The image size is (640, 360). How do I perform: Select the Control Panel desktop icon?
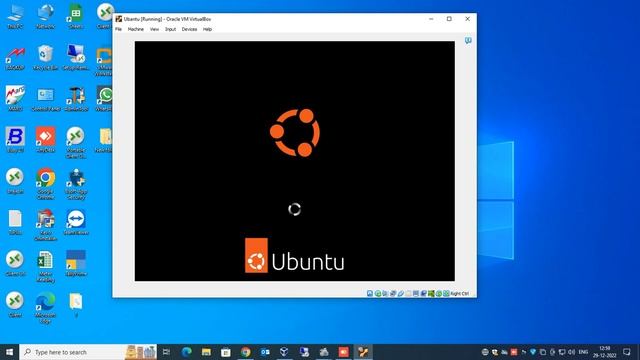pos(45,98)
